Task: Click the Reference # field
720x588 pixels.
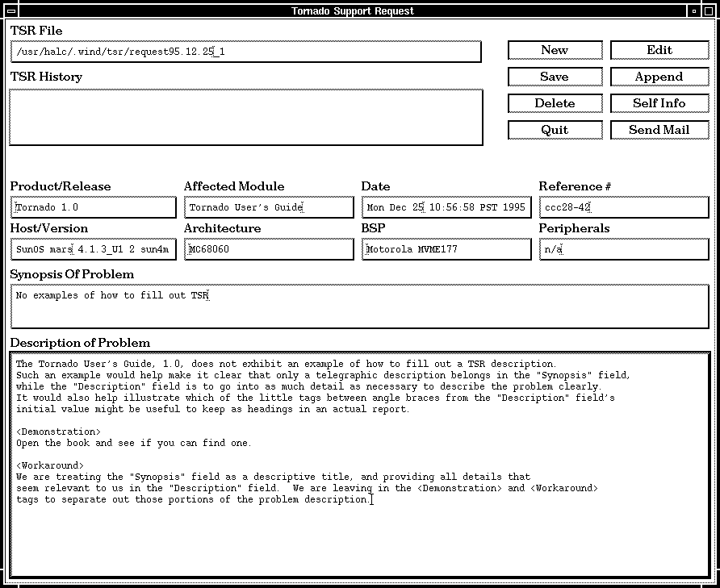Action: [624, 207]
